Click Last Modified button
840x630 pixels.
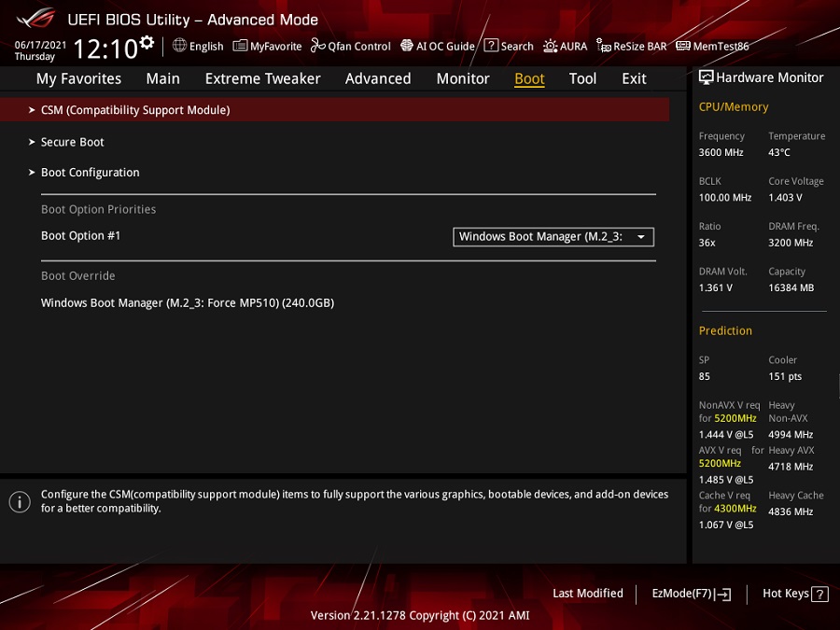pyautogui.click(x=588, y=594)
